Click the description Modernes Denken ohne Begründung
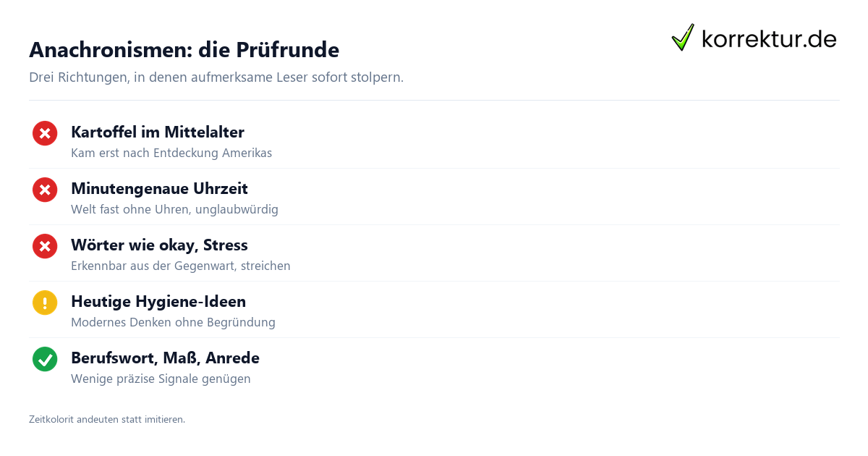Viewport: 868px width, 456px height. [173, 322]
